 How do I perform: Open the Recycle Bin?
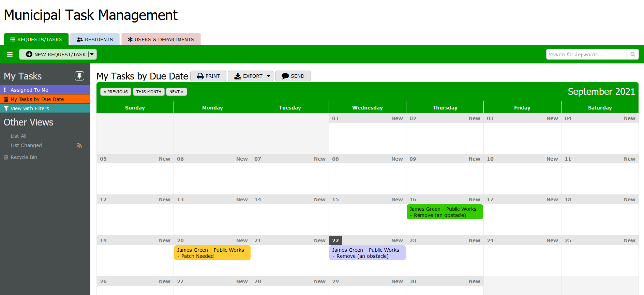click(x=24, y=157)
